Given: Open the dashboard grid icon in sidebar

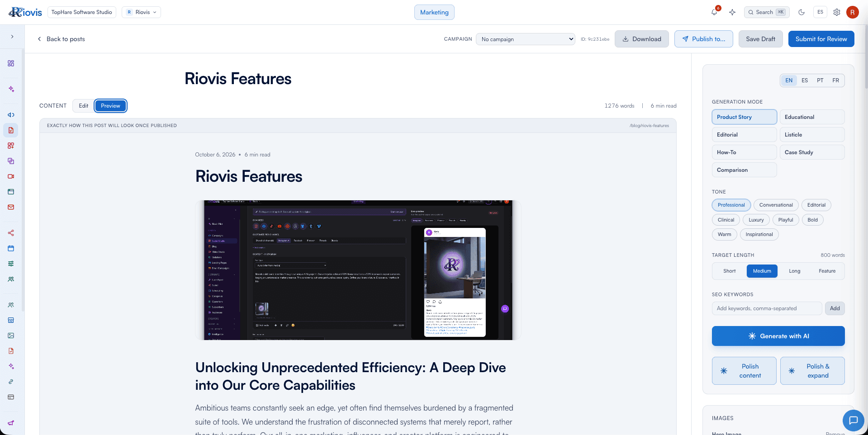Looking at the screenshot, I should (11, 63).
